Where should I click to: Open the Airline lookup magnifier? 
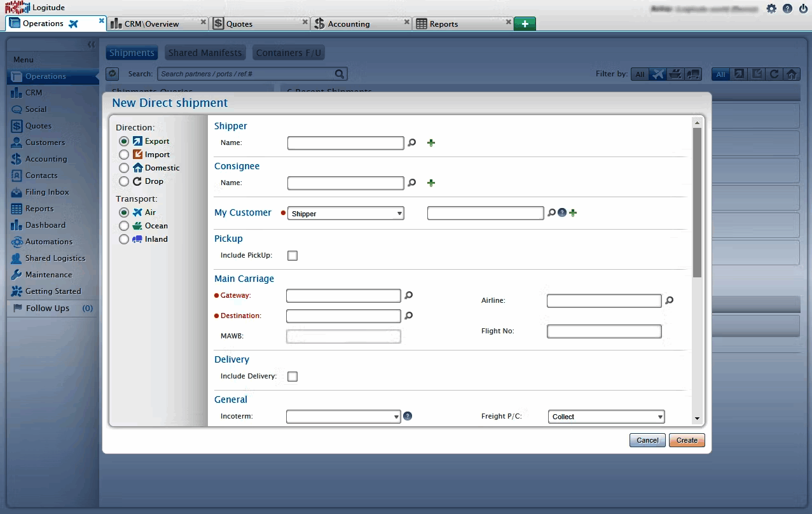point(669,300)
